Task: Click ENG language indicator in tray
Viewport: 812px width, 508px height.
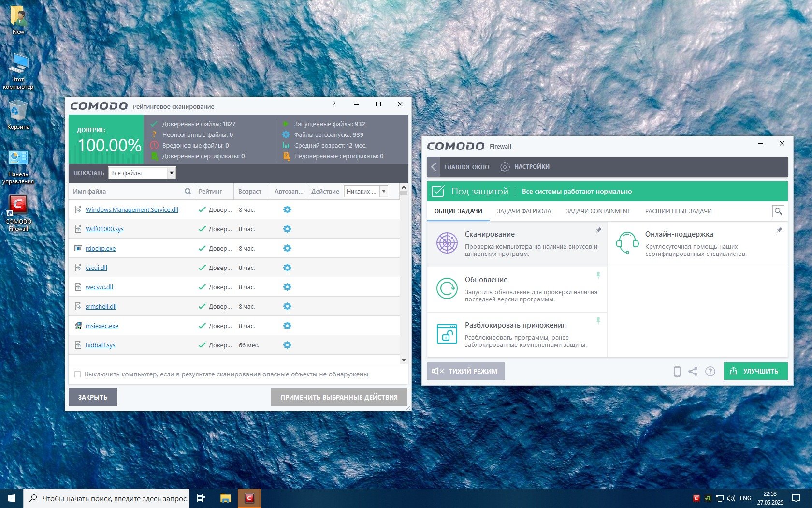Action: coord(745,498)
